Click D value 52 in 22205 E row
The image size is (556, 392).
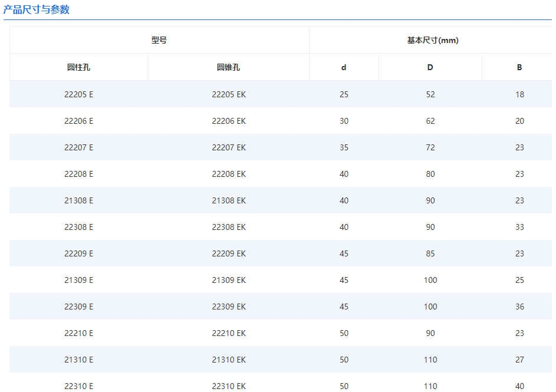(430, 94)
